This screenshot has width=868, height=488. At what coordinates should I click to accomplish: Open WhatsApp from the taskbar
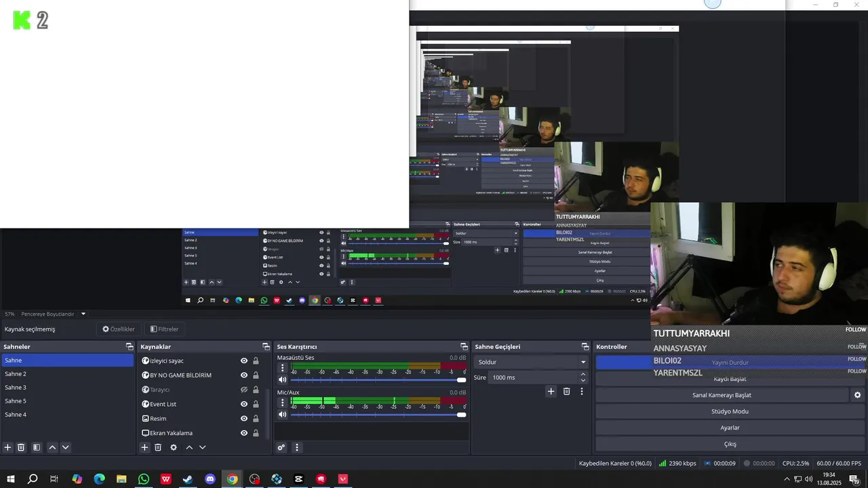click(144, 479)
